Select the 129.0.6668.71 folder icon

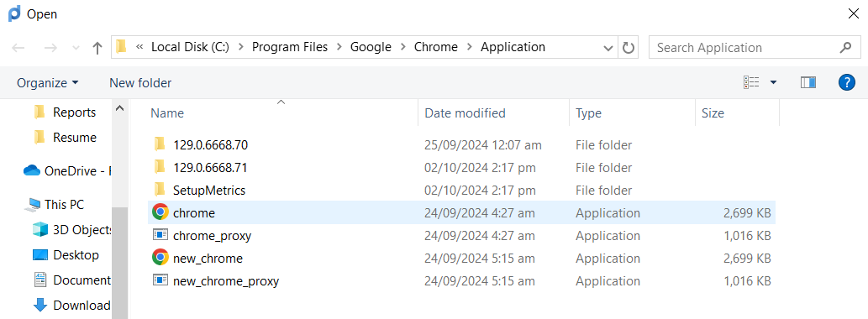pos(160,167)
